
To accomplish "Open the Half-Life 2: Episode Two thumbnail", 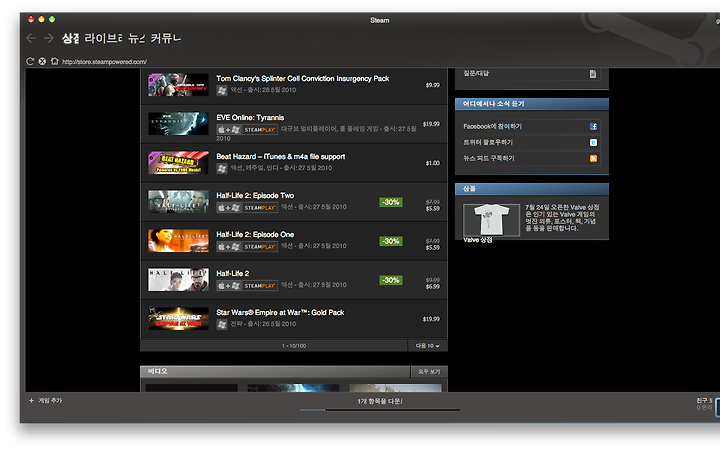I will (178, 202).
